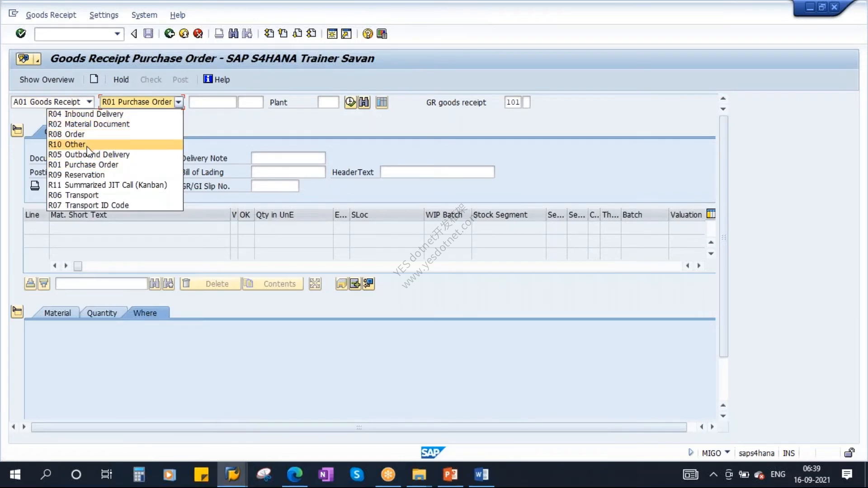The image size is (868, 488).
Task: Click the Show Overview button
Action: click(47, 80)
